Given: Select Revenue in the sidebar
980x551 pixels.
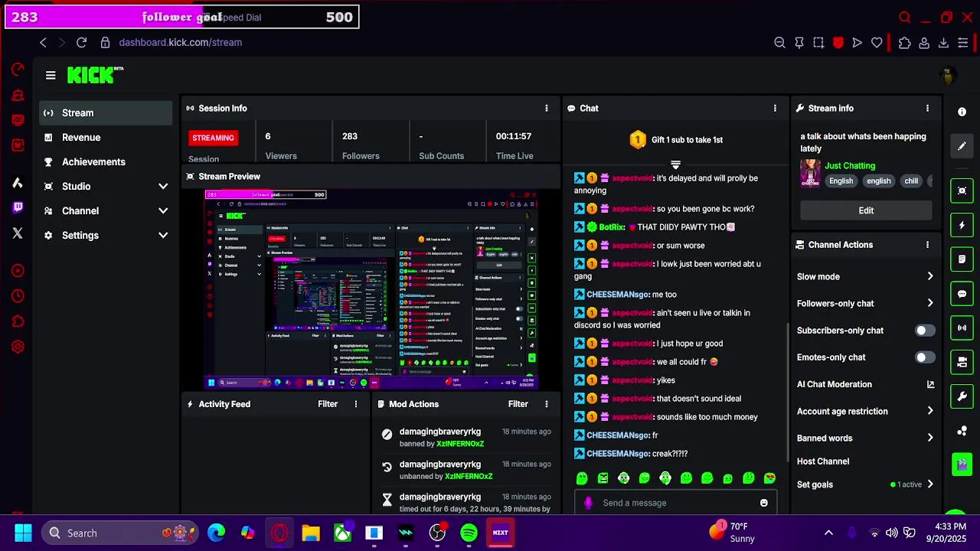Looking at the screenshot, I should 106,137.
